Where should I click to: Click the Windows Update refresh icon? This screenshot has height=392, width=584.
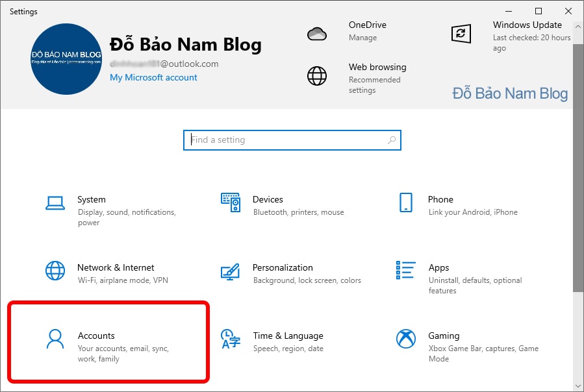coord(461,34)
